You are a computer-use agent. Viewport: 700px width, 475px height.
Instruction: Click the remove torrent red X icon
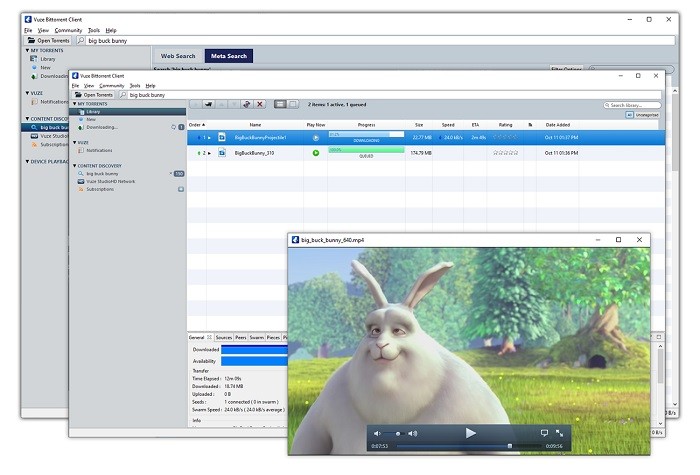pyautogui.click(x=260, y=104)
